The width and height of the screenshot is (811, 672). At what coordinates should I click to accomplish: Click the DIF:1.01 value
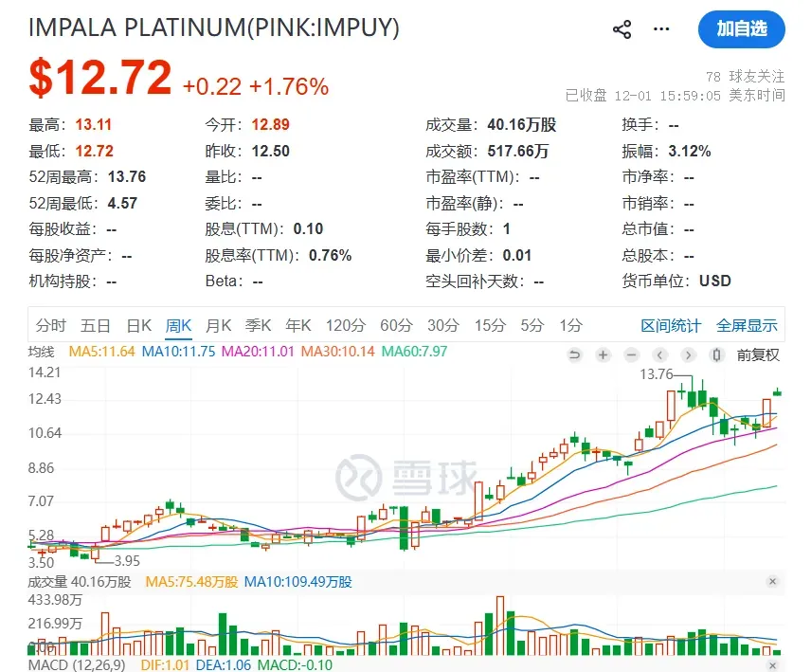pyautogui.click(x=165, y=664)
